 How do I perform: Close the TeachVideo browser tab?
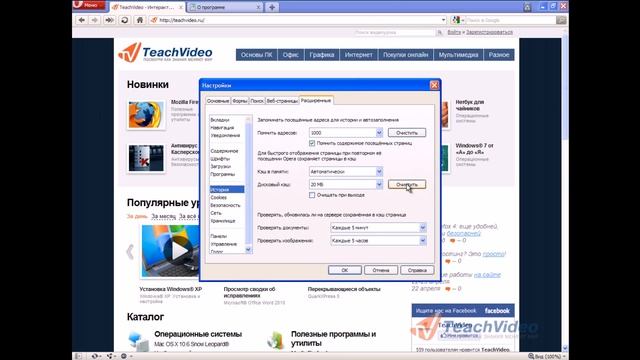point(181,7)
